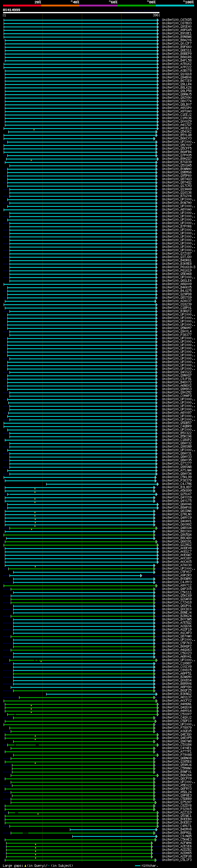The image size is (197, 868).
Task: Select hit label UniRef100_P32915
Action: [177, 809]
